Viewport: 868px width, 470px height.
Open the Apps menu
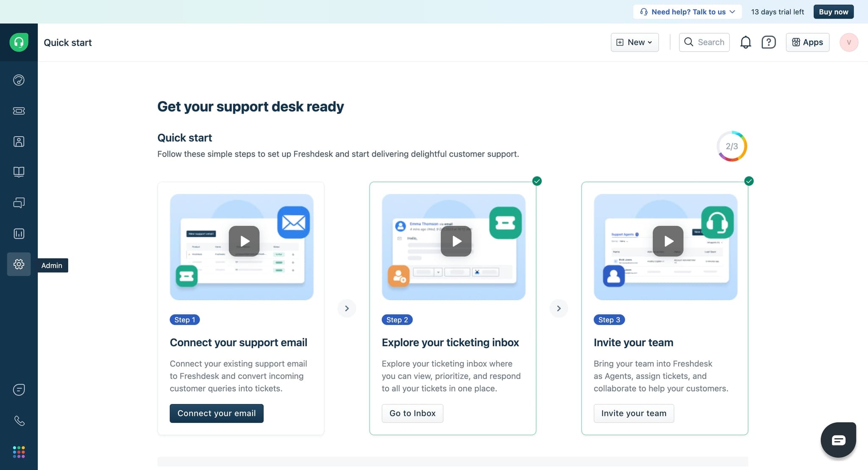coord(807,42)
